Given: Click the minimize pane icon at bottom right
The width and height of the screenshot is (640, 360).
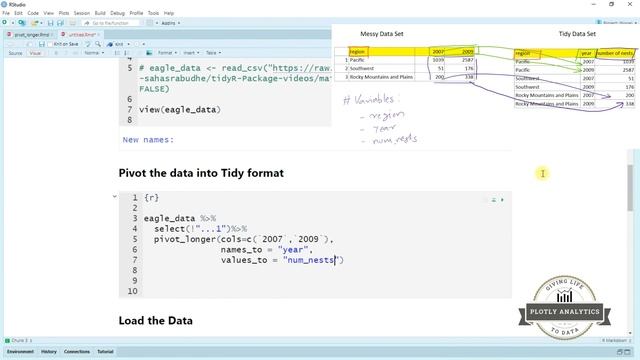Looking at the screenshot, I should (620, 352).
